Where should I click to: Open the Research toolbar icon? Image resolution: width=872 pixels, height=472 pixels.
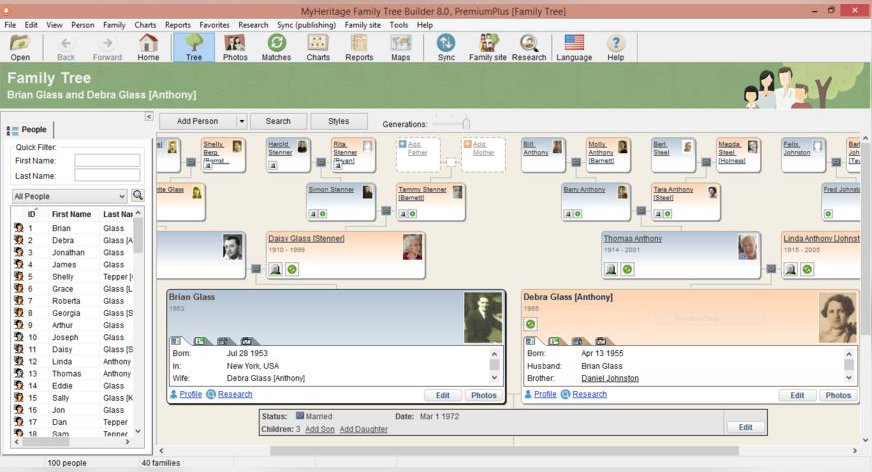pyautogui.click(x=529, y=47)
